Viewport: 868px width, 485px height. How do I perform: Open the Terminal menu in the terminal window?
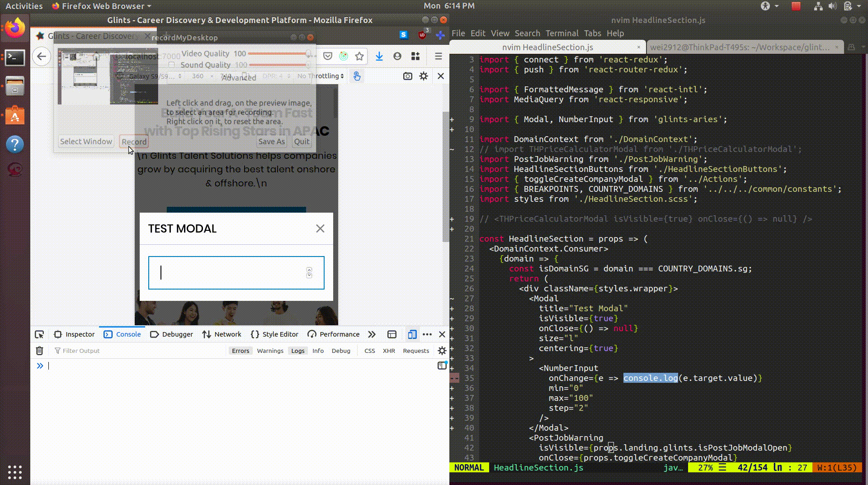click(561, 33)
